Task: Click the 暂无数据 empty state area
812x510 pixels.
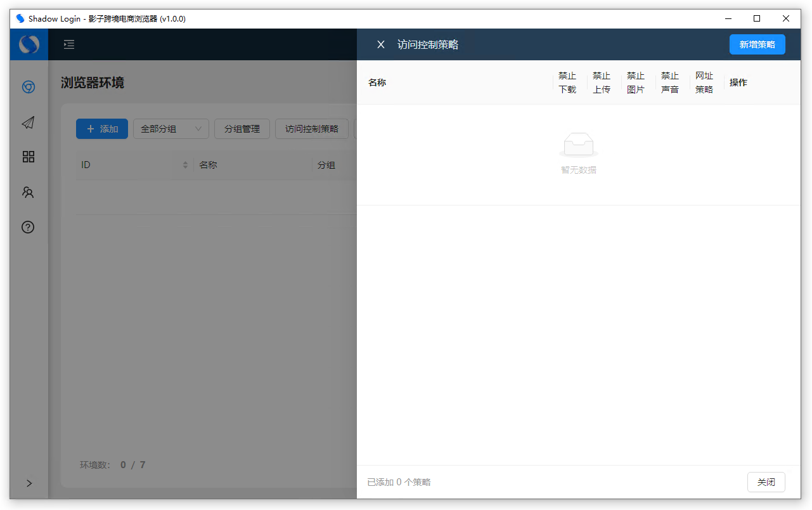Action: coord(578,152)
